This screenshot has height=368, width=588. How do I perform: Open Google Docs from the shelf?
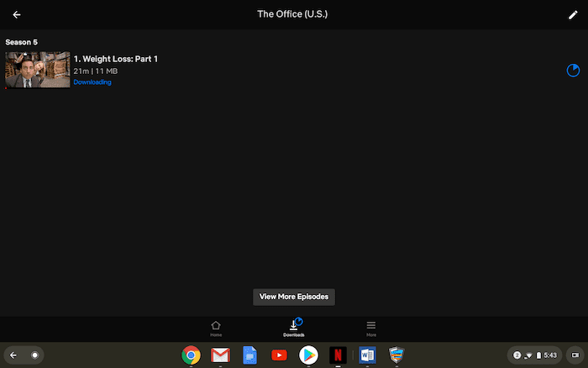tap(249, 355)
